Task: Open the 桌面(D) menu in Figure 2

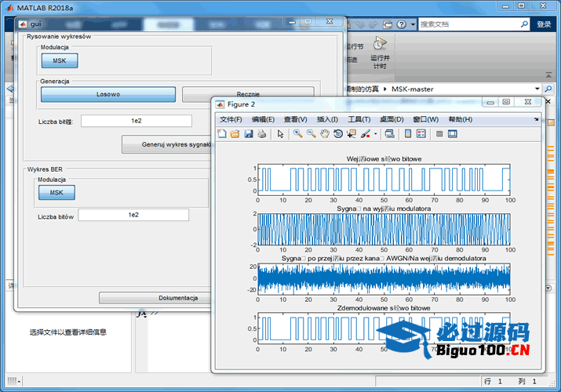Action: click(392, 119)
